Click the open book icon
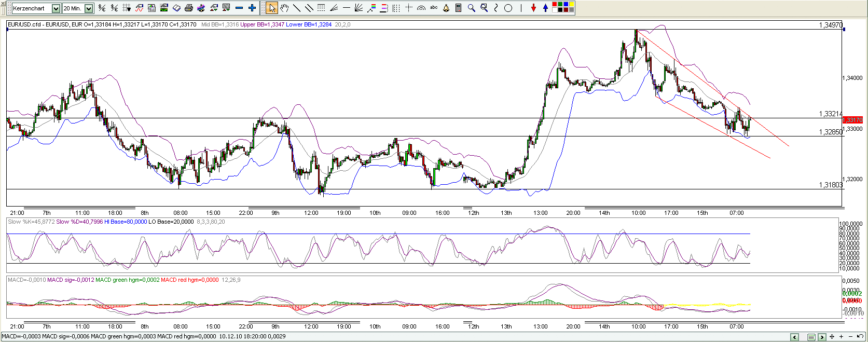Viewport: 868px width, 342px height. 176,8
